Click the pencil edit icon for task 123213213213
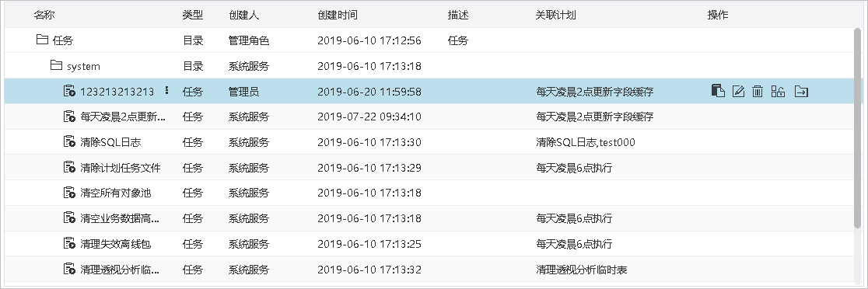 [x=738, y=91]
